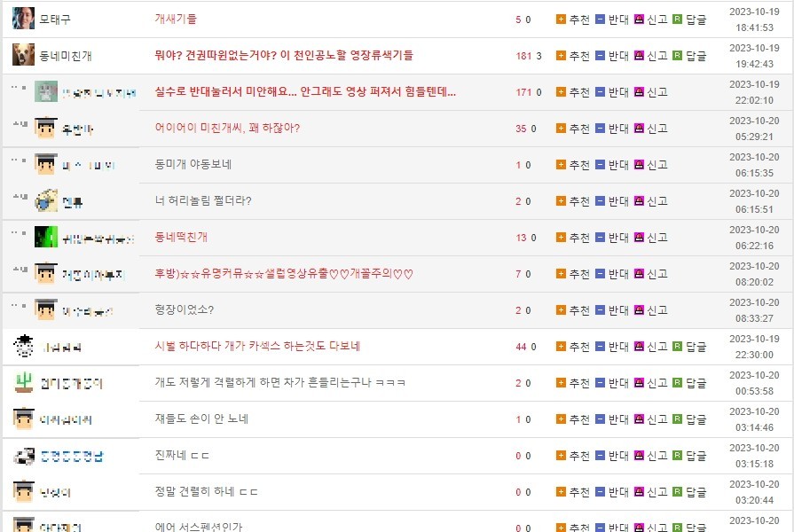Click the dog avatar of 동네미친개

tap(24, 55)
